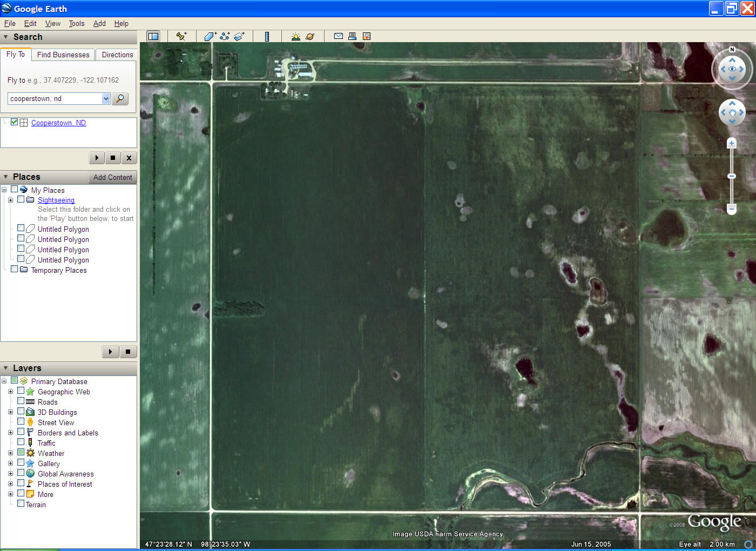Collapse the Layers panel

coord(6,368)
